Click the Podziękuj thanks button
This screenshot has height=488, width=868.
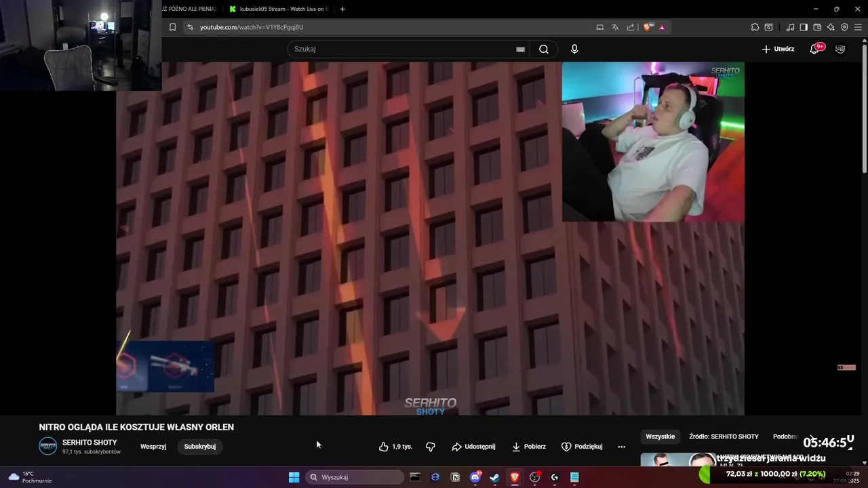click(x=582, y=447)
